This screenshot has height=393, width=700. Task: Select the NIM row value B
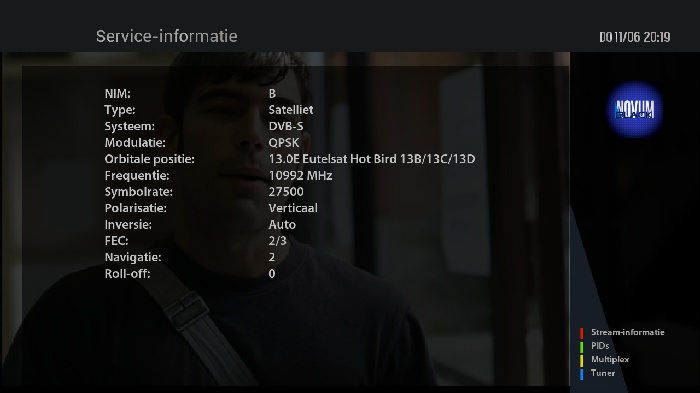(272, 93)
